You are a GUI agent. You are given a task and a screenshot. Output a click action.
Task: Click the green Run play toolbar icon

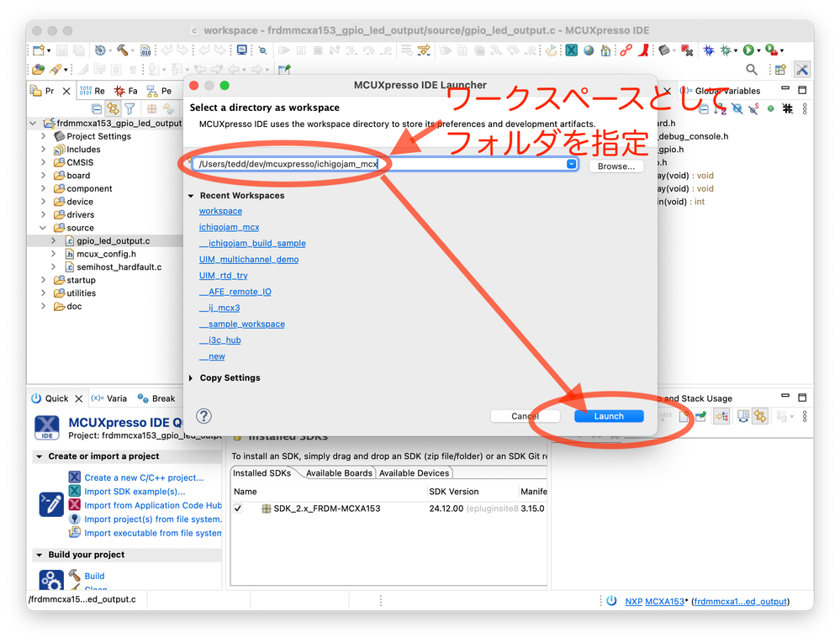(748, 50)
